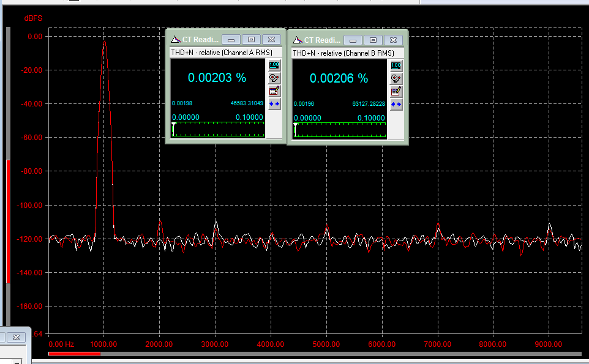Click the 0.10000 scale maximum in Channel B window
589x364 pixels.
coord(371,118)
